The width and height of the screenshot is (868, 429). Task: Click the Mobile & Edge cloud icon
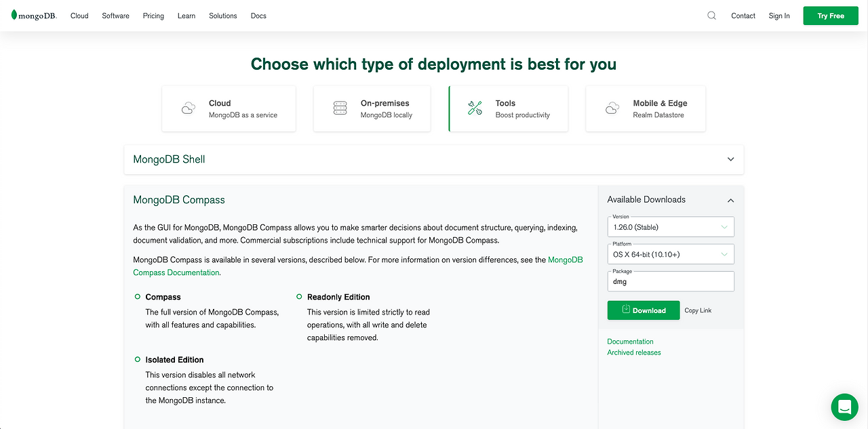(612, 108)
